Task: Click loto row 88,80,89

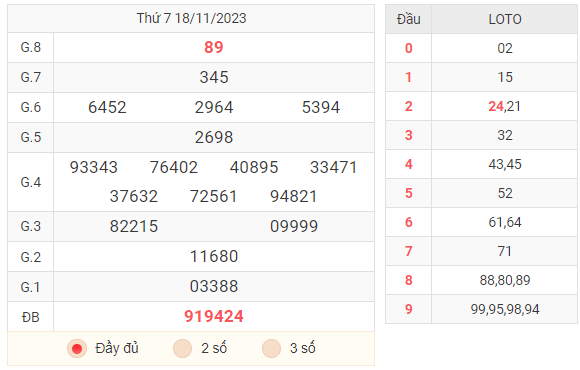Action: (505, 280)
